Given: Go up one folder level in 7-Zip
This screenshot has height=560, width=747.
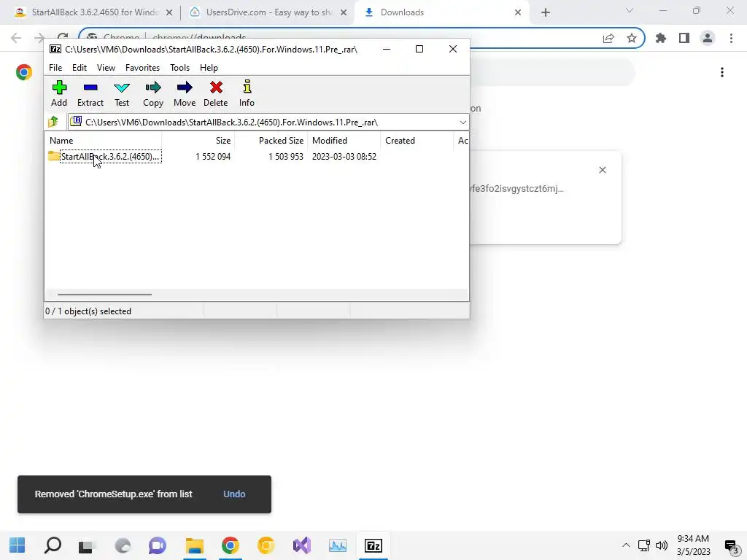Looking at the screenshot, I should click(x=53, y=122).
